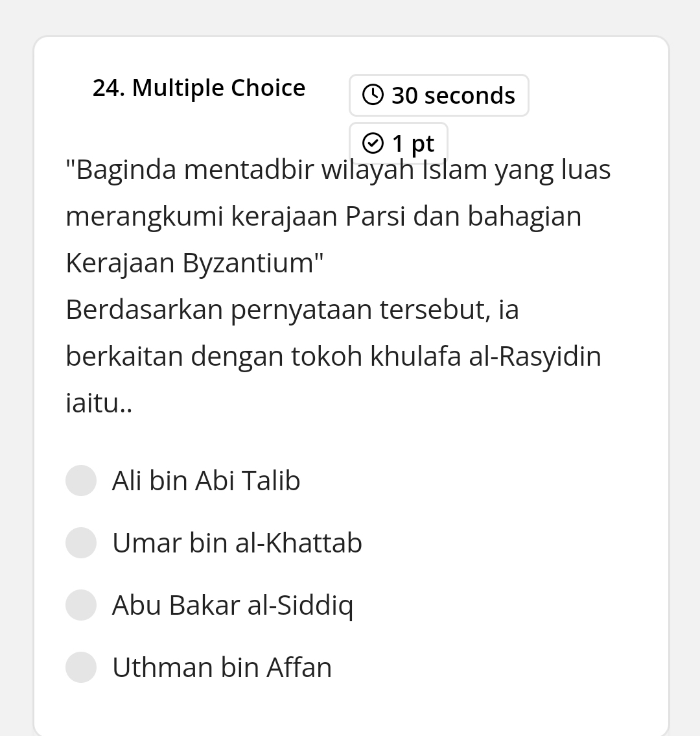Click the words "berkaitan dengan tokoh"
This screenshot has width=700, height=736.
tap(213, 356)
